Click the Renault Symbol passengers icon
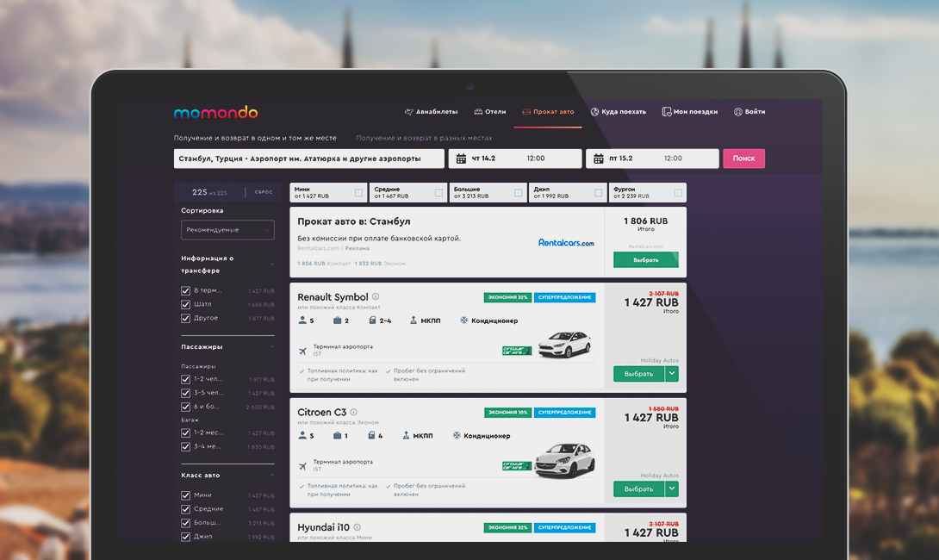 [302, 320]
